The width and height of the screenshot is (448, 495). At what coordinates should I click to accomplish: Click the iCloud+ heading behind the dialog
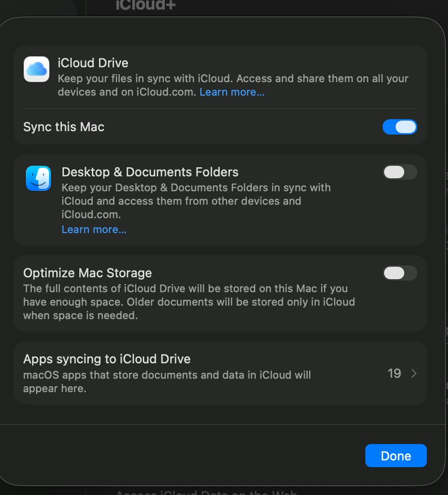145,5
